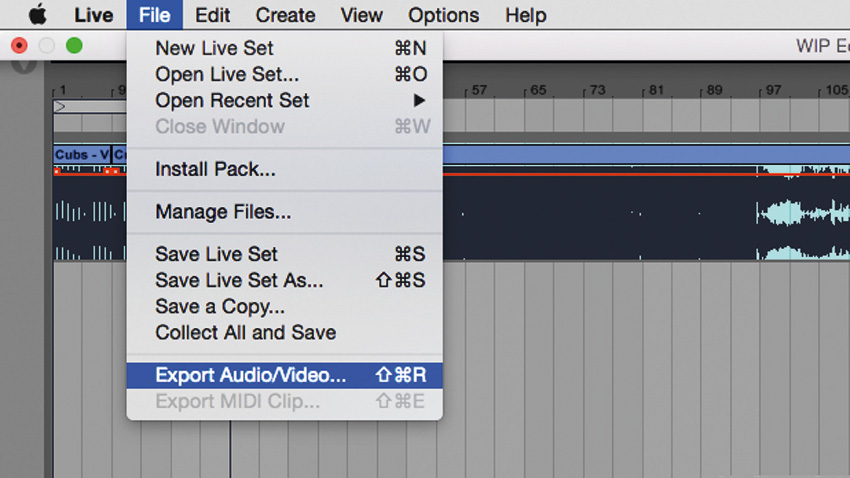Select Collect All and Save

(245, 333)
